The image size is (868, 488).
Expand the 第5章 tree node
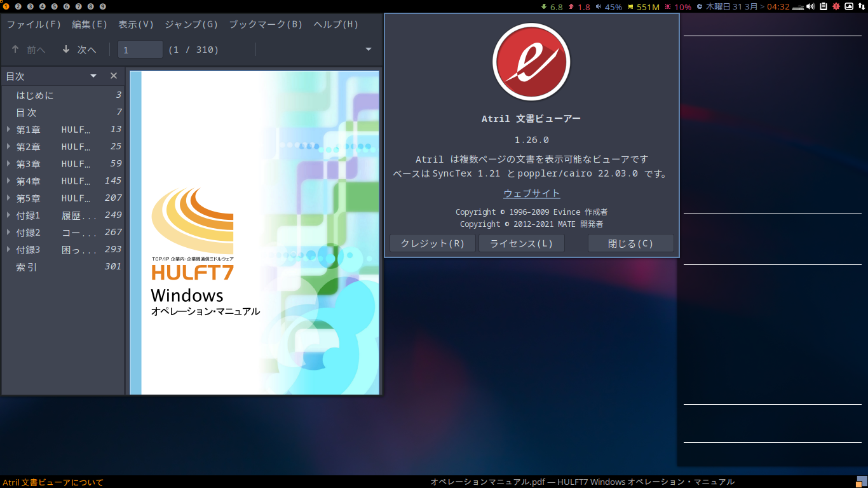click(x=8, y=198)
